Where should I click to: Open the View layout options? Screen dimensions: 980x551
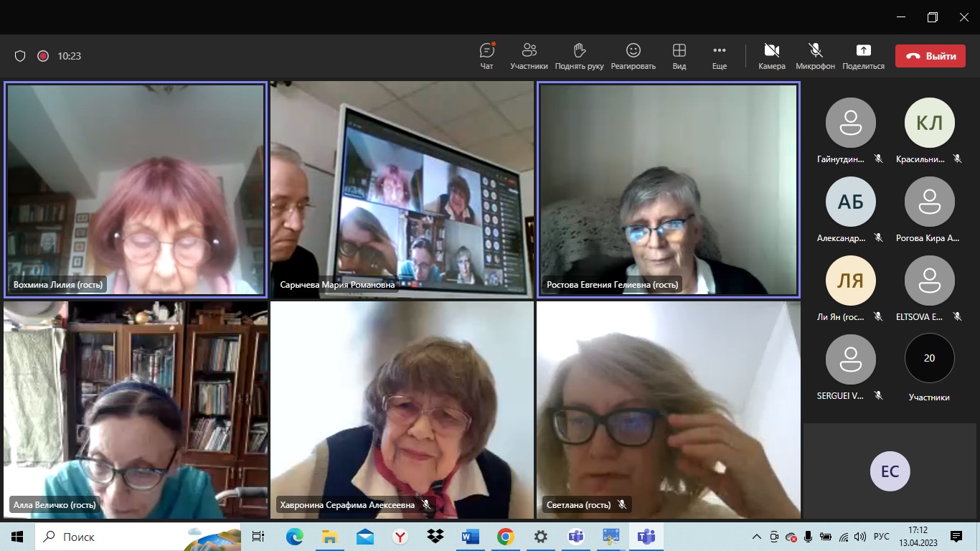coord(679,56)
